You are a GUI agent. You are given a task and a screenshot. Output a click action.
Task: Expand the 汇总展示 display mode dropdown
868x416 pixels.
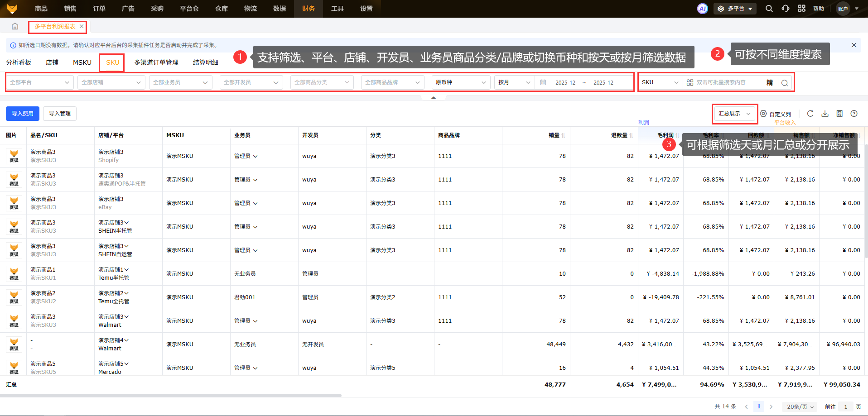point(734,114)
